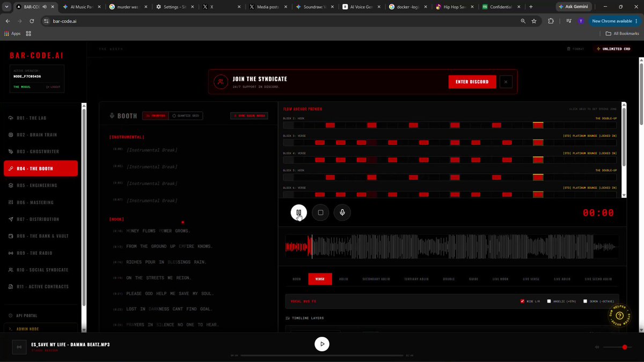Stop the booth transport
Viewport: 644px width, 362px height.
(320, 212)
